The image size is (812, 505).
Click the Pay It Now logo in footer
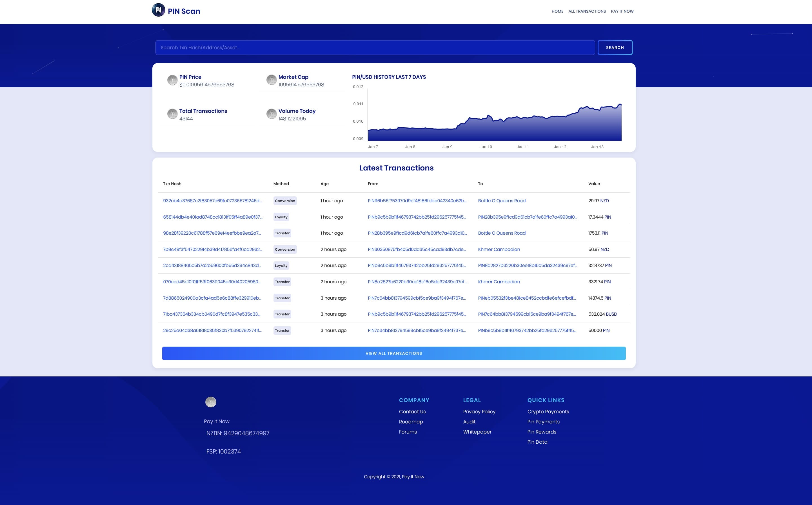pyautogui.click(x=211, y=402)
